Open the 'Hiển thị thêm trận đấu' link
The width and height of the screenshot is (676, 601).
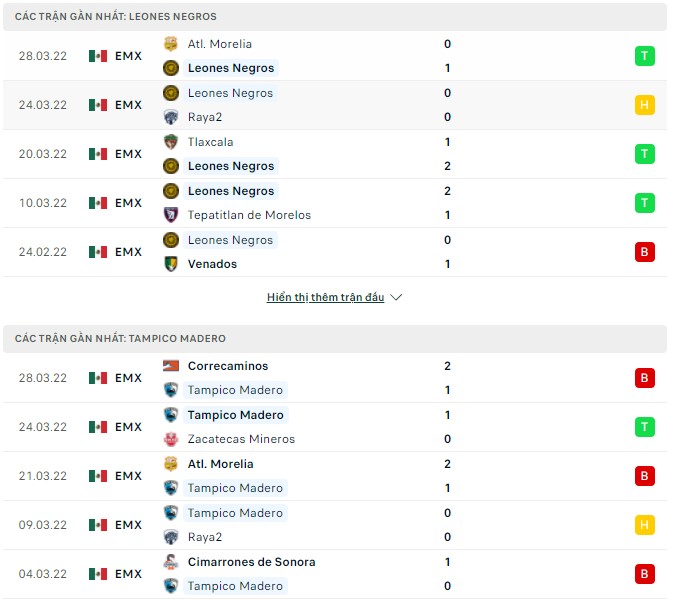pos(325,297)
